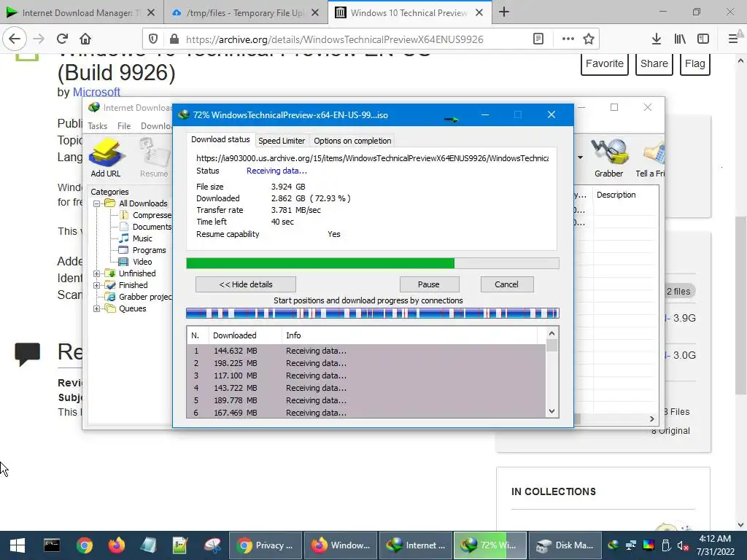Switch to /tmp/files browser tab
The height and width of the screenshot is (560, 747).
(245, 12)
